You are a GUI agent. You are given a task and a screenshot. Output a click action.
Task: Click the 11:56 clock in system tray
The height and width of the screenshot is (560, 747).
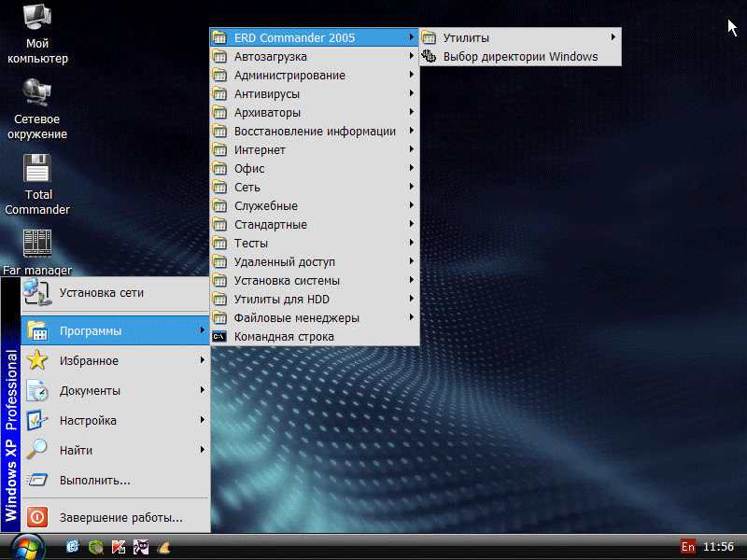point(718,547)
